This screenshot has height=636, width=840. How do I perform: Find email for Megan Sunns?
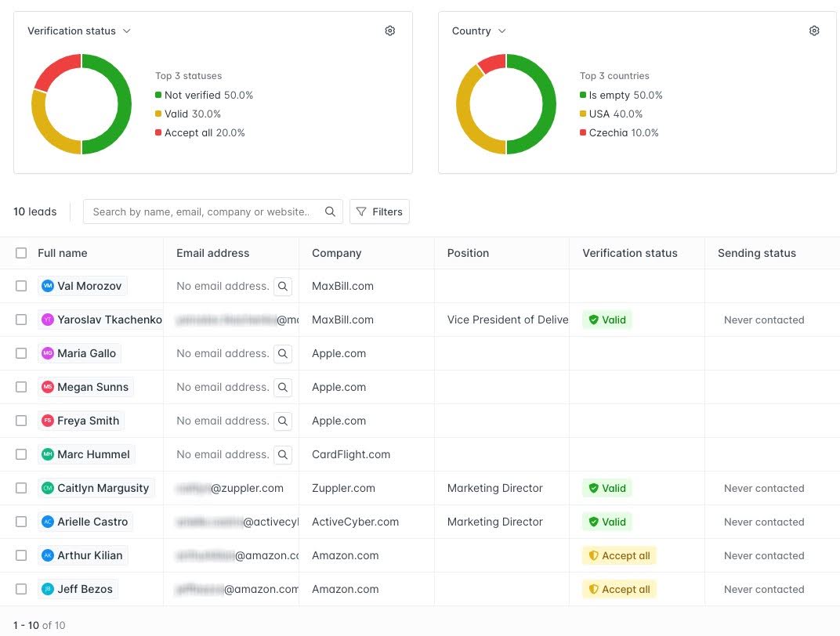pos(283,388)
